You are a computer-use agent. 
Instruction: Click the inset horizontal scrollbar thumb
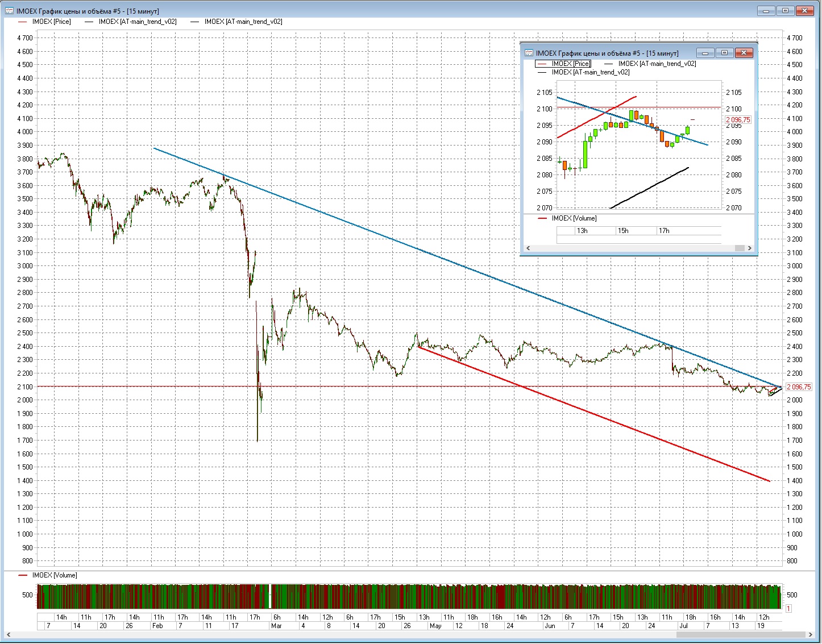click(739, 248)
